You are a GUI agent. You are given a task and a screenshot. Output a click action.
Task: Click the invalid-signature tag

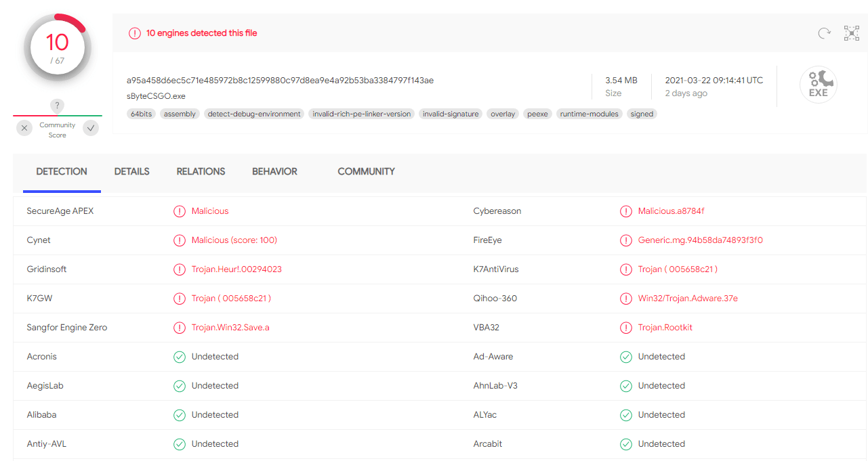451,114
